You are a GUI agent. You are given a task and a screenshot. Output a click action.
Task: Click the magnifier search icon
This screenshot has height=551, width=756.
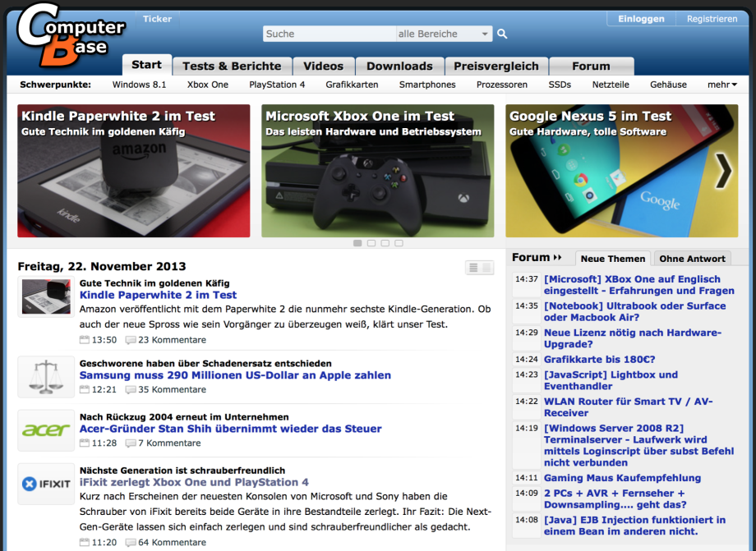(502, 34)
